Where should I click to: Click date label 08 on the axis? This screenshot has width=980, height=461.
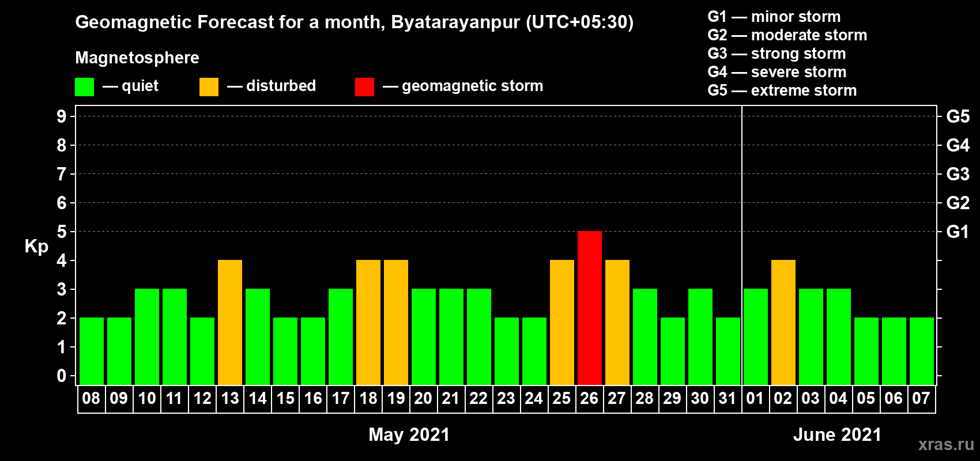tap(91, 398)
